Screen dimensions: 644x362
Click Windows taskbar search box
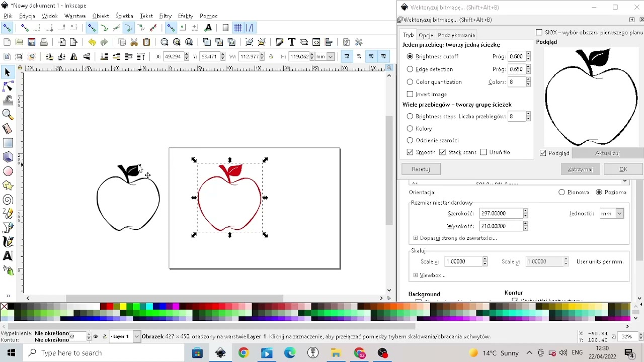coord(104,353)
